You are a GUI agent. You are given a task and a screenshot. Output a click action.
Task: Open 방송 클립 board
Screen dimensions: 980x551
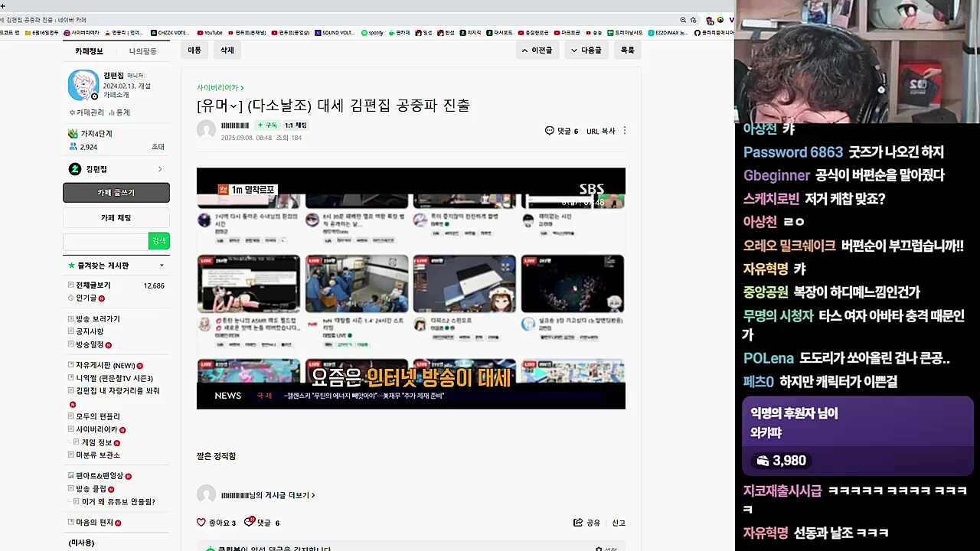[91, 489]
